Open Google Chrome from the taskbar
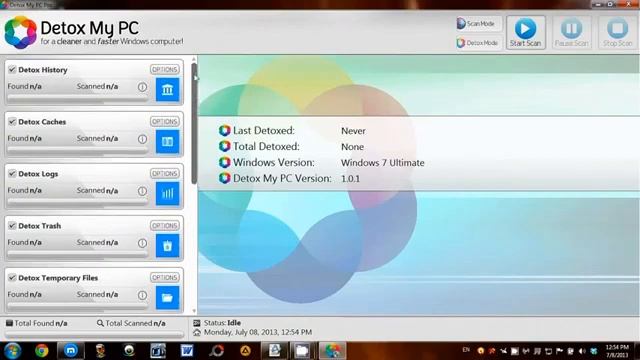Image resolution: width=640 pixels, height=360 pixels. (42, 351)
